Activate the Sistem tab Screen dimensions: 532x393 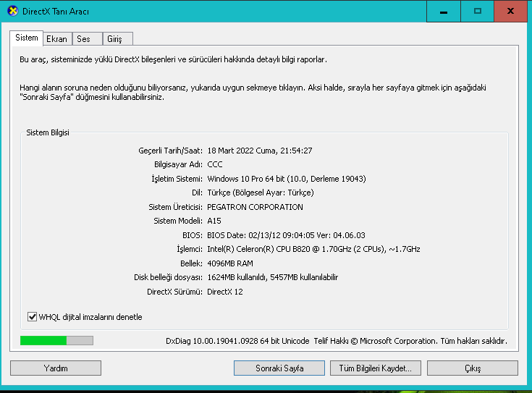click(x=27, y=38)
